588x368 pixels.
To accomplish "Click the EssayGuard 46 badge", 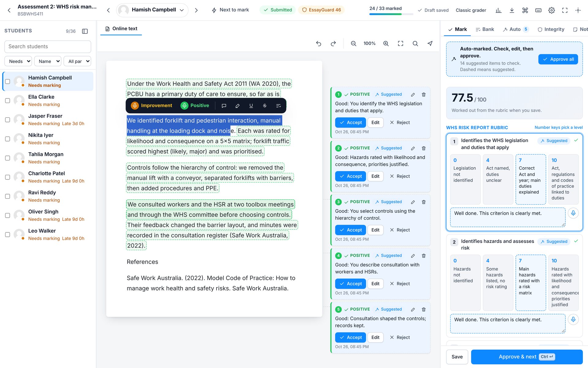I will click(x=321, y=10).
